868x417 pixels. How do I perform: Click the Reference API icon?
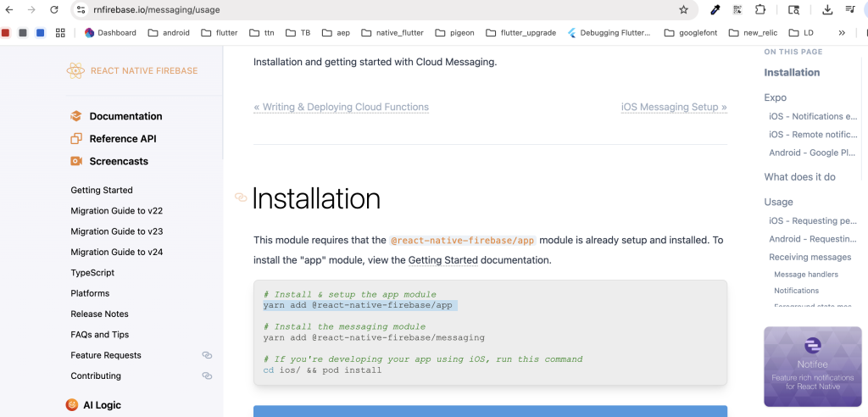(75, 138)
